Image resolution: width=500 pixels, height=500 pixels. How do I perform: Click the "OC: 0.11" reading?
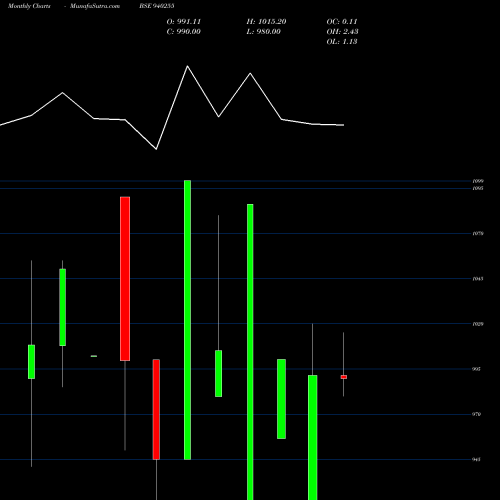coord(342,22)
